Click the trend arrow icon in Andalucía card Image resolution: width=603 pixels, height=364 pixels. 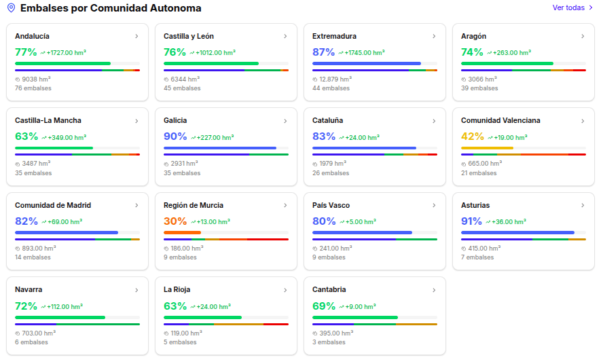click(43, 52)
